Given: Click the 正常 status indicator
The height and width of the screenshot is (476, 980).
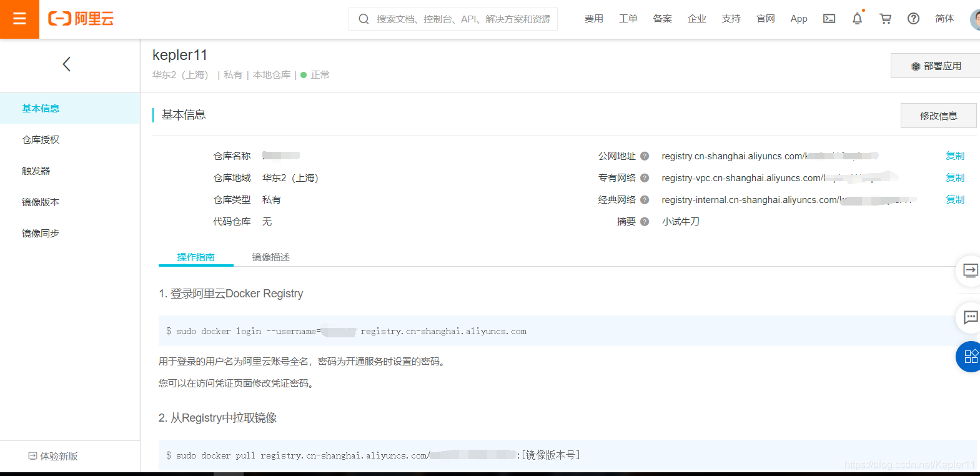Looking at the screenshot, I should [x=315, y=75].
